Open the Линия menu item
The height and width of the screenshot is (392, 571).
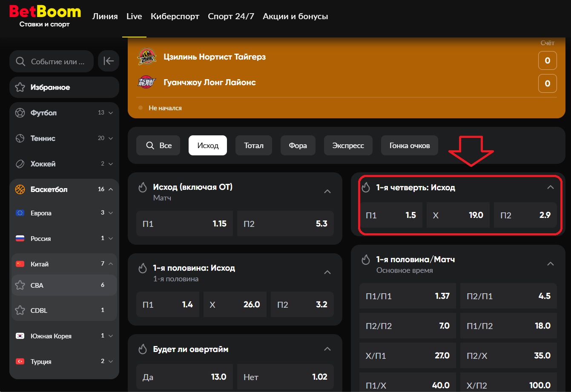pos(105,17)
